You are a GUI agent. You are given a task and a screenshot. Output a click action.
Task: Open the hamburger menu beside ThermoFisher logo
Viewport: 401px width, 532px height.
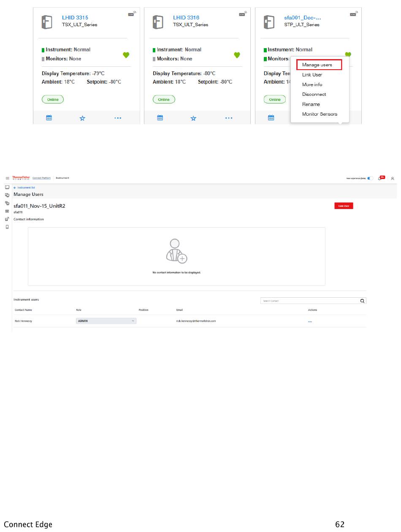coord(7,178)
